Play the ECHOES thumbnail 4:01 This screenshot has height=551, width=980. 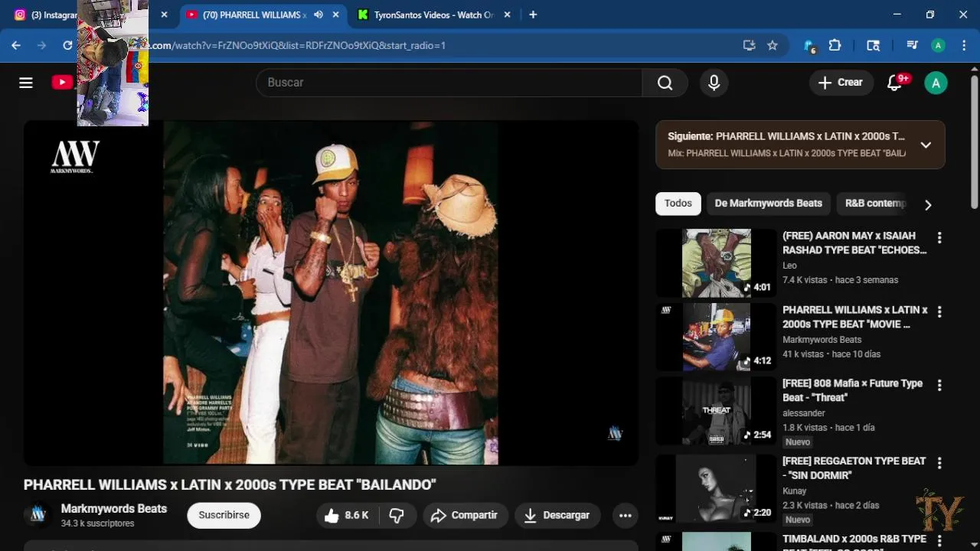pos(717,263)
